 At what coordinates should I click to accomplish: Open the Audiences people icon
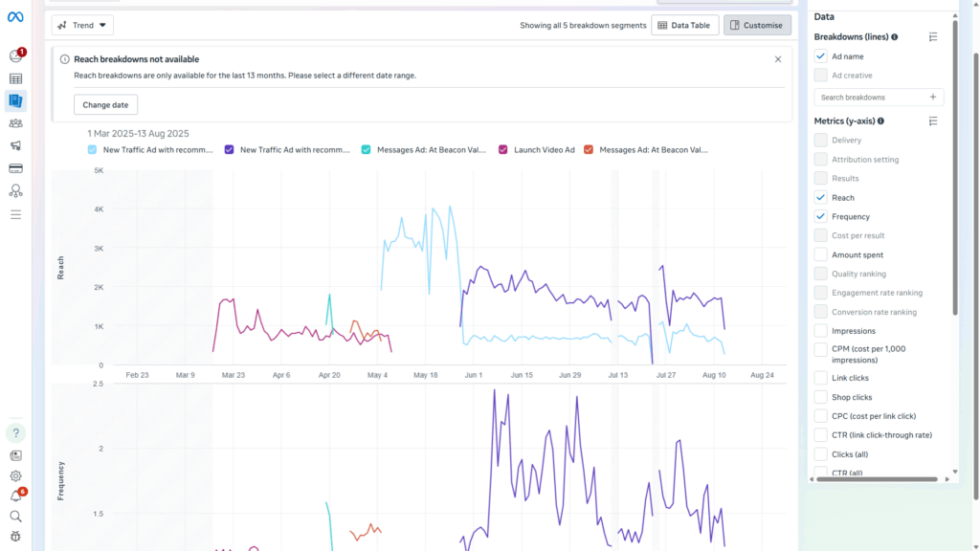15,123
